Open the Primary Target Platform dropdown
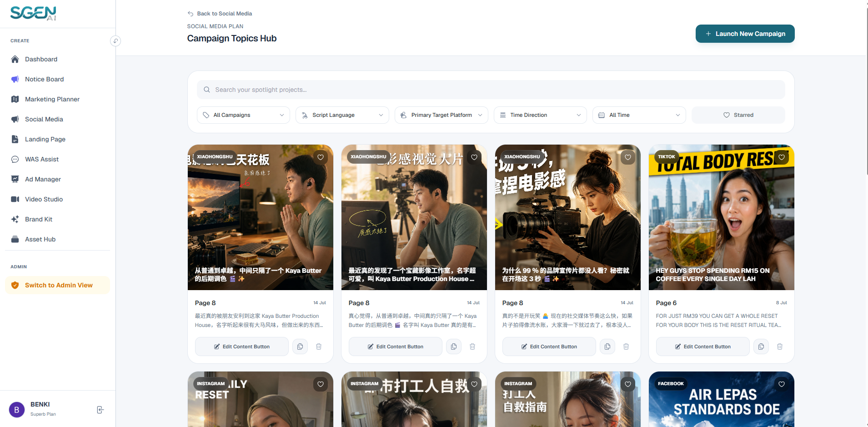This screenshot has height=427, width=868. [441, 115]
